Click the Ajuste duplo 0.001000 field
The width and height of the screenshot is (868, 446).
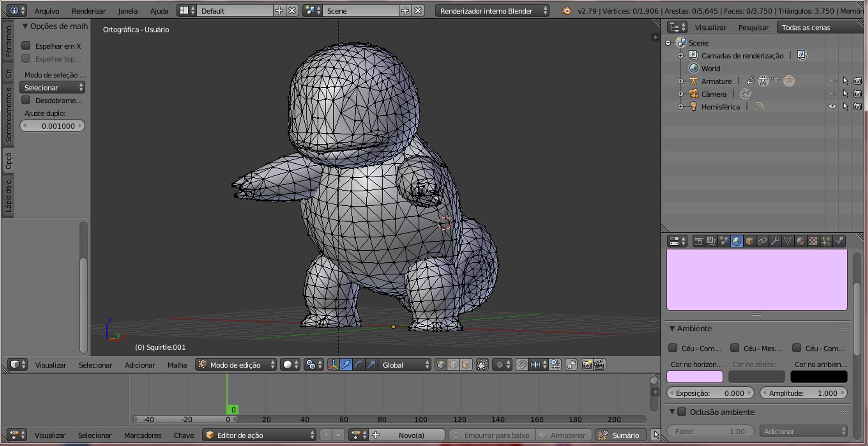(x=52, y=126)
